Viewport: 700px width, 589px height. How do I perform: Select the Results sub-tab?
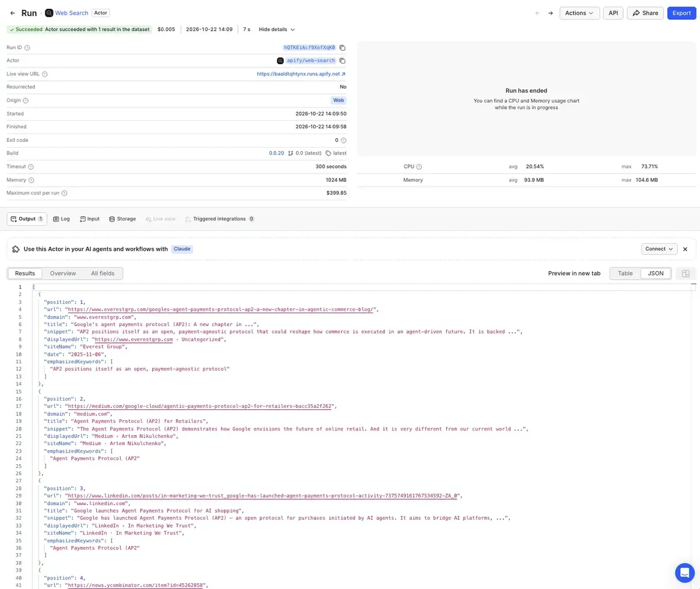click(25, 274)
